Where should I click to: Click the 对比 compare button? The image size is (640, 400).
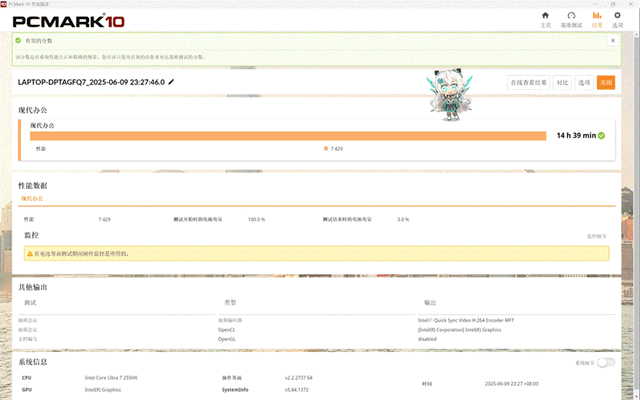(562, 82)
